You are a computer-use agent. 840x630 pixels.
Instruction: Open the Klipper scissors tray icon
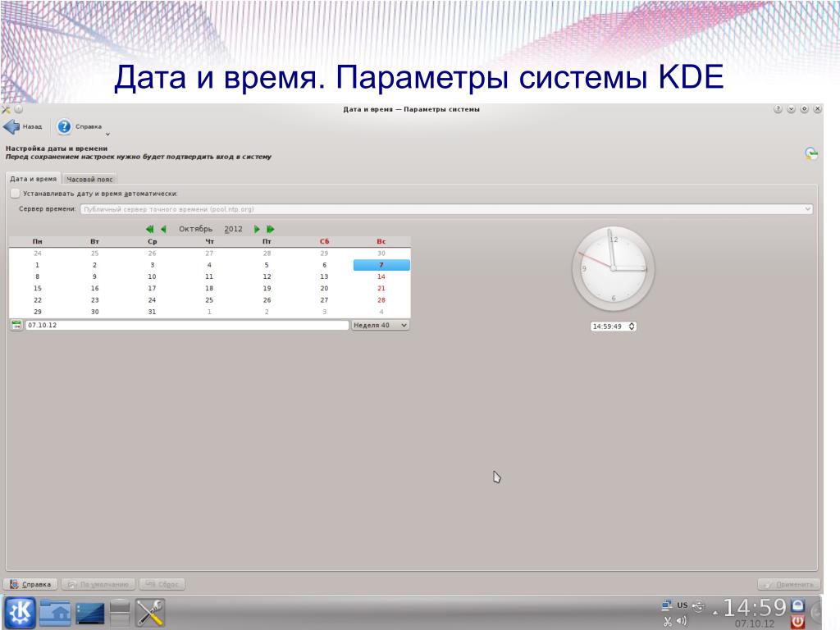tap(668, 622)
